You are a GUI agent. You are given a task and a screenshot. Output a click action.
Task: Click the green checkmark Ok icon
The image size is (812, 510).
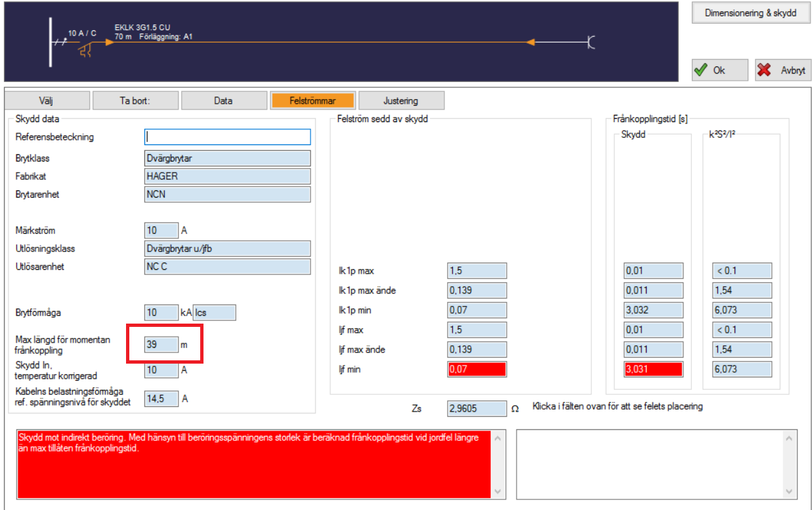pyautogui.click(x=702, y=70)
